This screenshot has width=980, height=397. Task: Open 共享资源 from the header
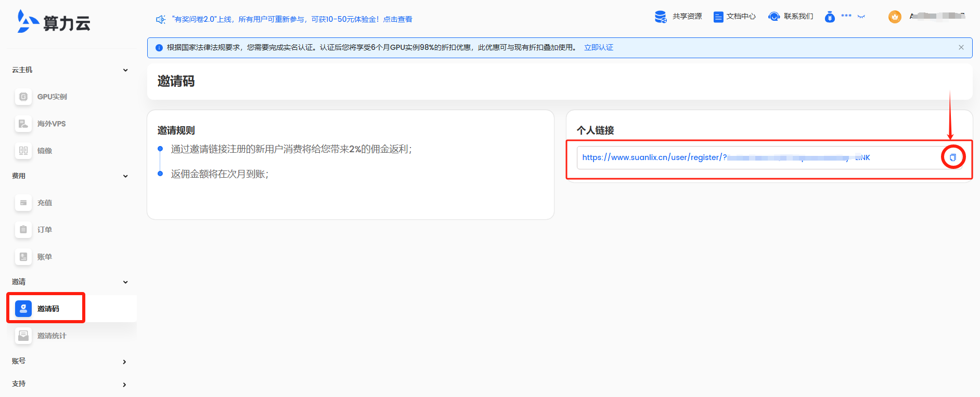click(687, 17)
